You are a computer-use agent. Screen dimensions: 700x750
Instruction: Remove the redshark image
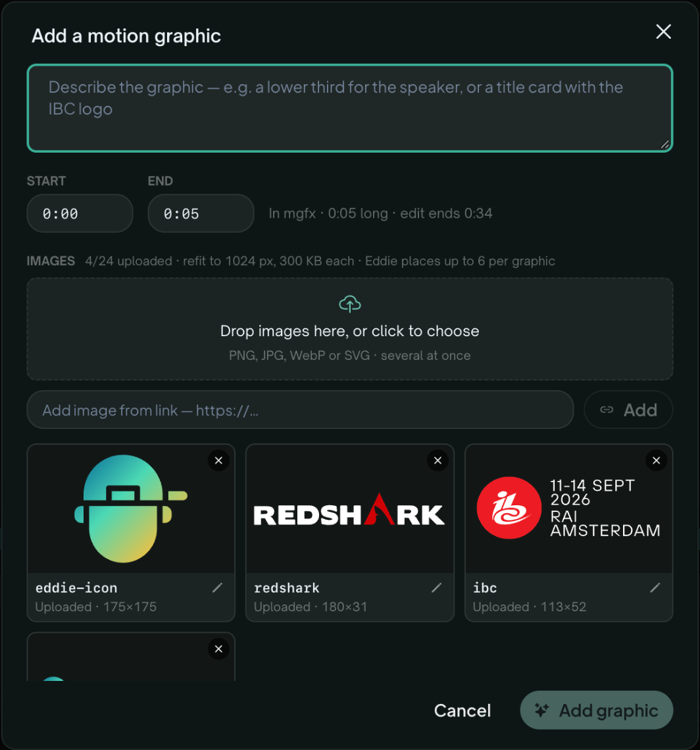coord(438,461)
